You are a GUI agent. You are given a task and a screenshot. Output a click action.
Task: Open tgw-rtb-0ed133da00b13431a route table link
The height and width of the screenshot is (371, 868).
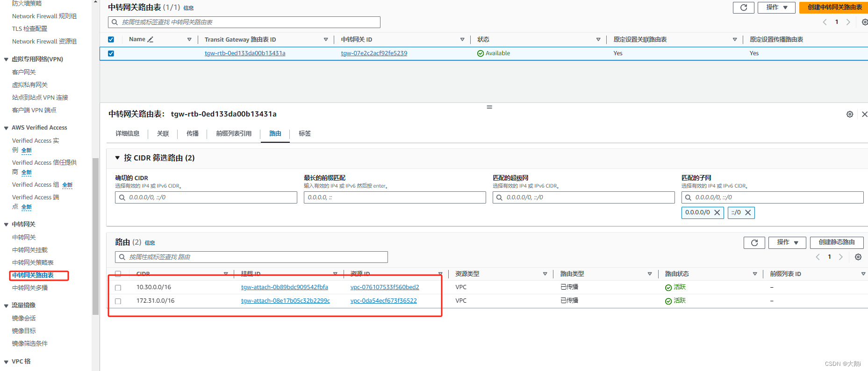pos(245,53)
